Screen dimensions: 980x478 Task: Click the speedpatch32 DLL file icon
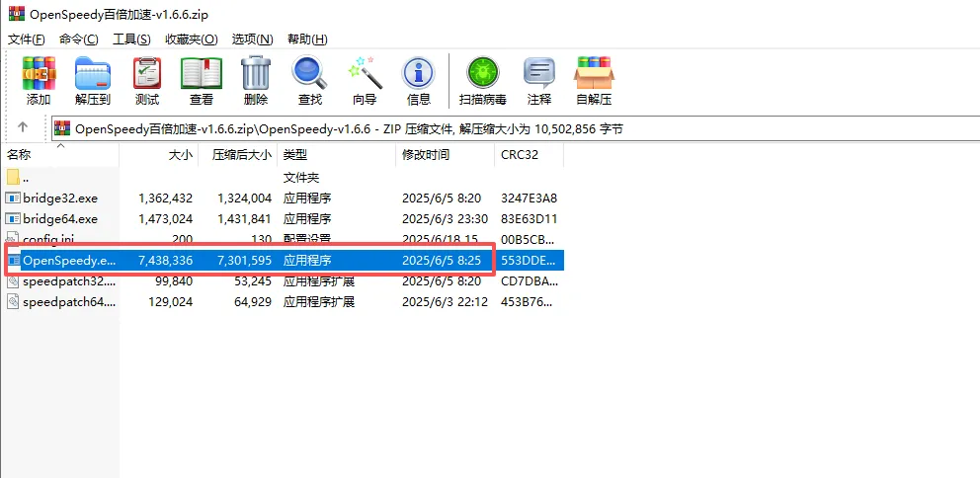(x=13, y=281)
